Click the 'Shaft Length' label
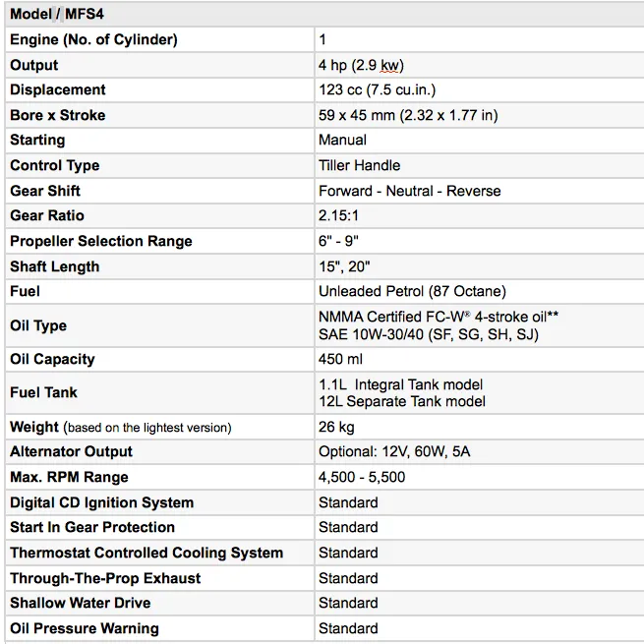The image size is (644, 644). 55,266
